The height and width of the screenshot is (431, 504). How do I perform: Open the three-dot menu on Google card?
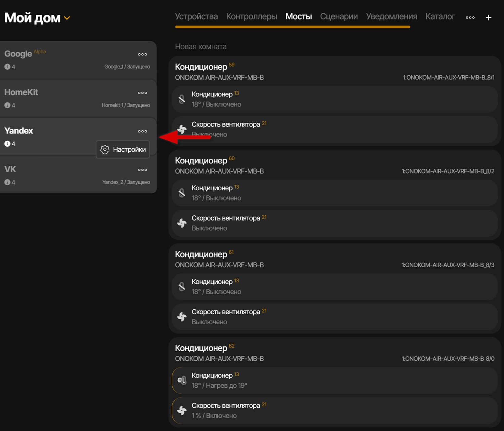pyautogui.click(x=142, y=54)
